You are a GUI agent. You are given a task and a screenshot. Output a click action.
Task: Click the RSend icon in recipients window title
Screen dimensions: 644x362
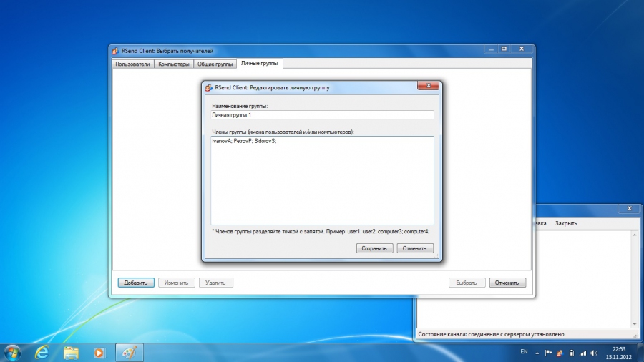115,51
